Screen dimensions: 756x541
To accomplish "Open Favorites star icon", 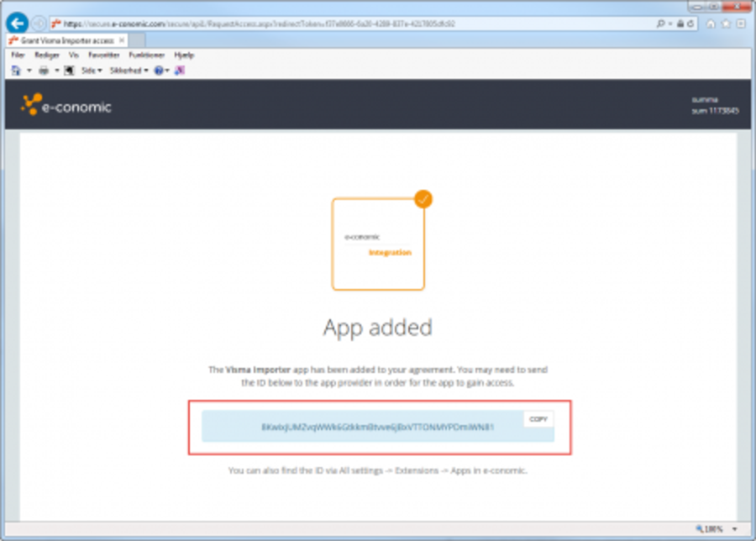I will point(727,24).
